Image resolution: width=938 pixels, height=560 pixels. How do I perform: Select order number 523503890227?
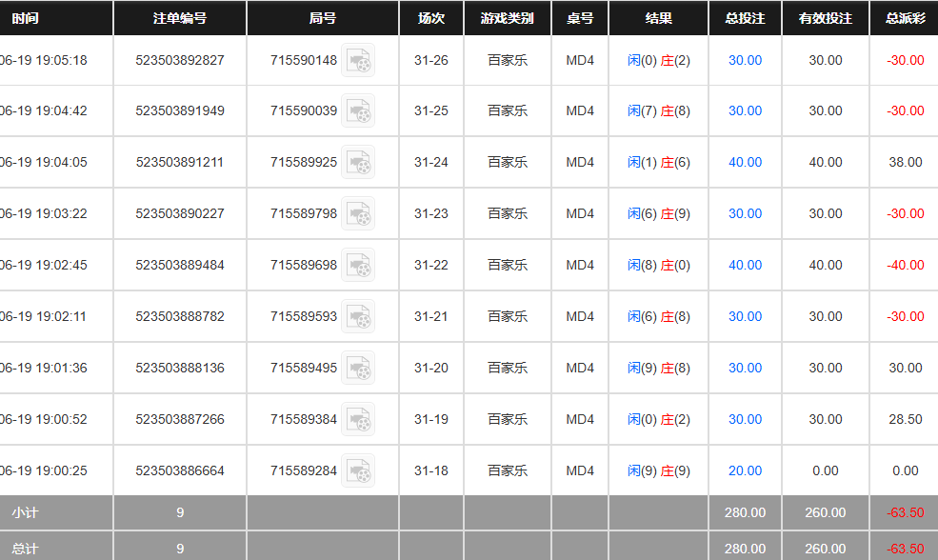point(180,213)
